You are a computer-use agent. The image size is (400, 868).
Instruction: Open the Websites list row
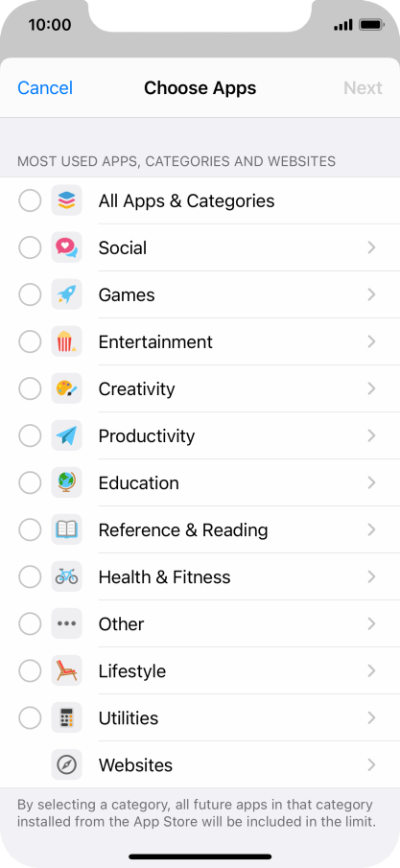coord(200,765)
